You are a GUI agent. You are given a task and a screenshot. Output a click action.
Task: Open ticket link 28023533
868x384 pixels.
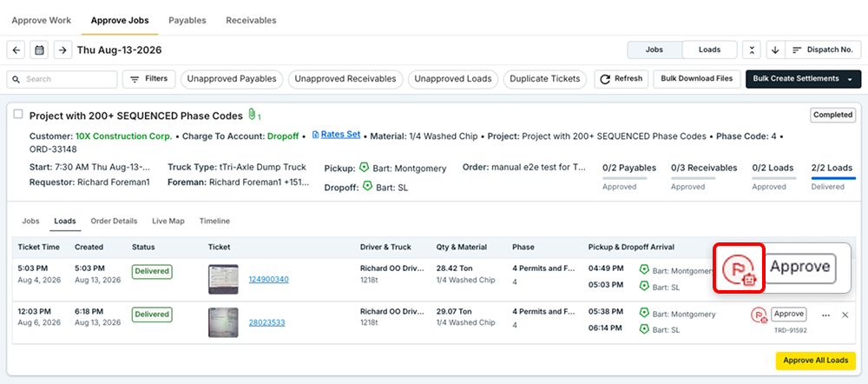tap(266, 322)
